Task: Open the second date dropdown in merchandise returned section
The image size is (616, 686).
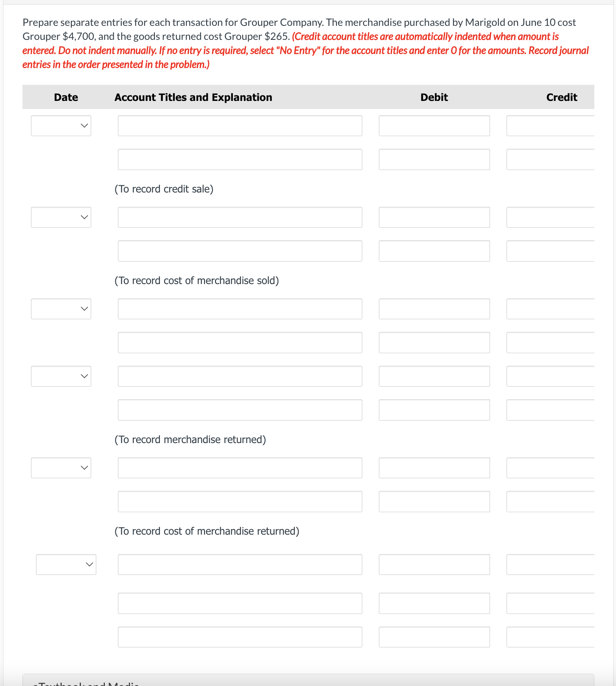Action: click(61, 376)
